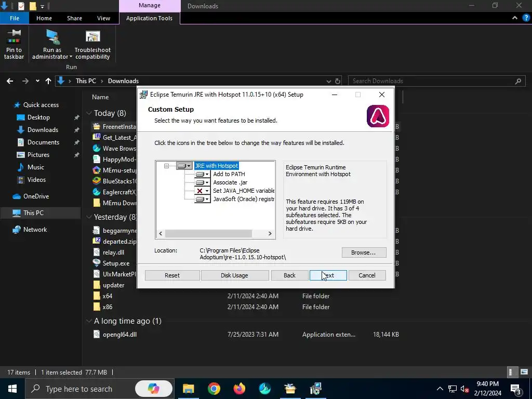This screenshot has height=399, width=532.
Task: Cancel the Temurin setup
Action: 367,275
